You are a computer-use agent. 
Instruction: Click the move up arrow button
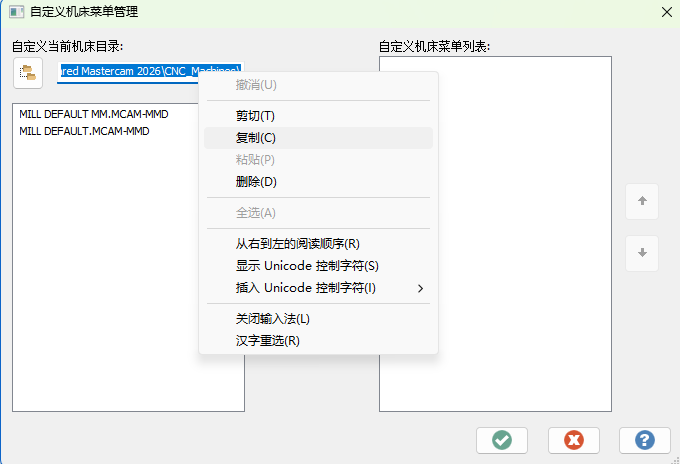[x=642, y=201]
